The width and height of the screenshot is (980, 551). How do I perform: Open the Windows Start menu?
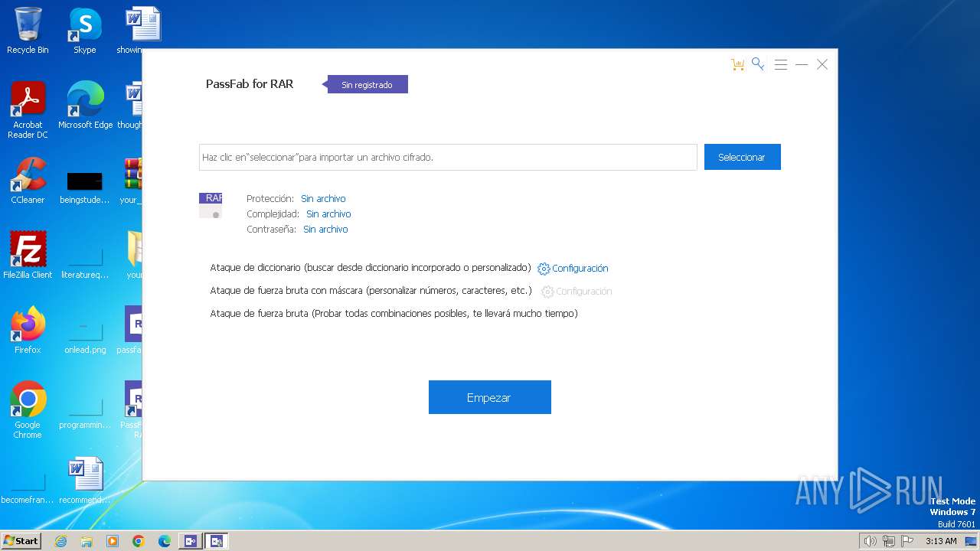click(x=21, y=540)
